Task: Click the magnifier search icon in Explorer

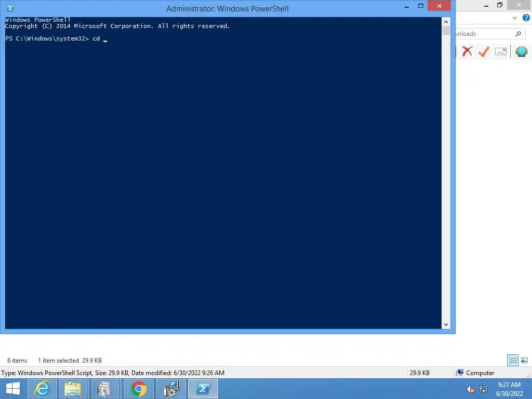Action: (518, 34)
